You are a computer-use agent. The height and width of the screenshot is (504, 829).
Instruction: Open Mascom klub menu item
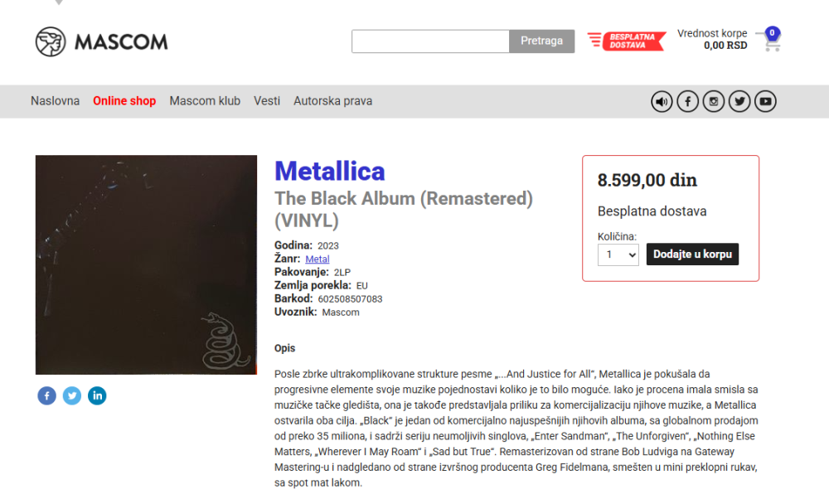(x=205, y=101)
